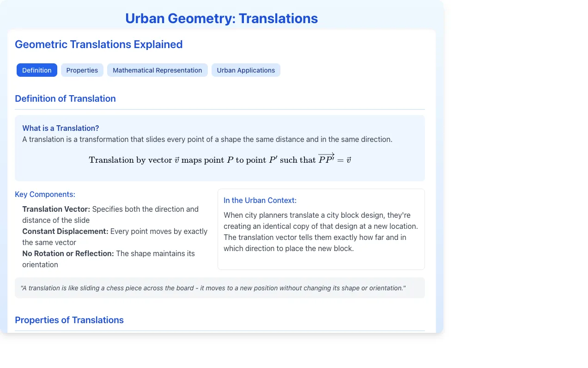The width and height of the screenshot is (588, 368).
Task: Click the In the Urban Context heading
Action: 260,200
